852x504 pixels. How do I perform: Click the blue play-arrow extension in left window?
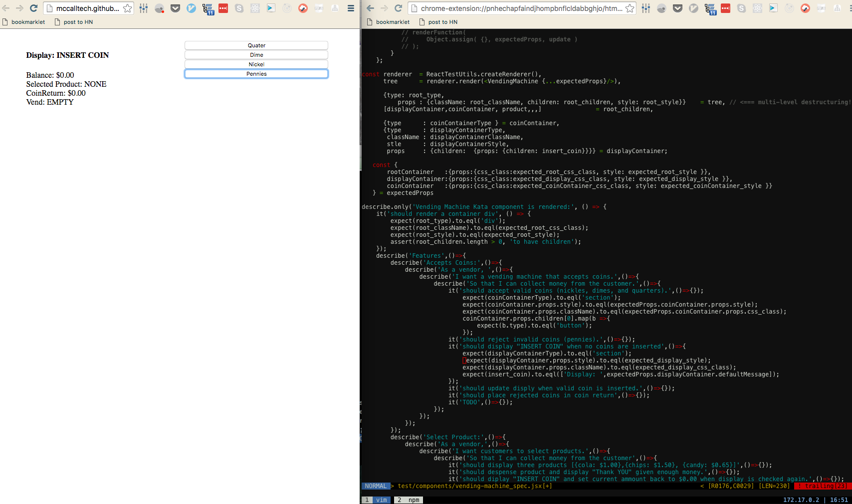271,8
